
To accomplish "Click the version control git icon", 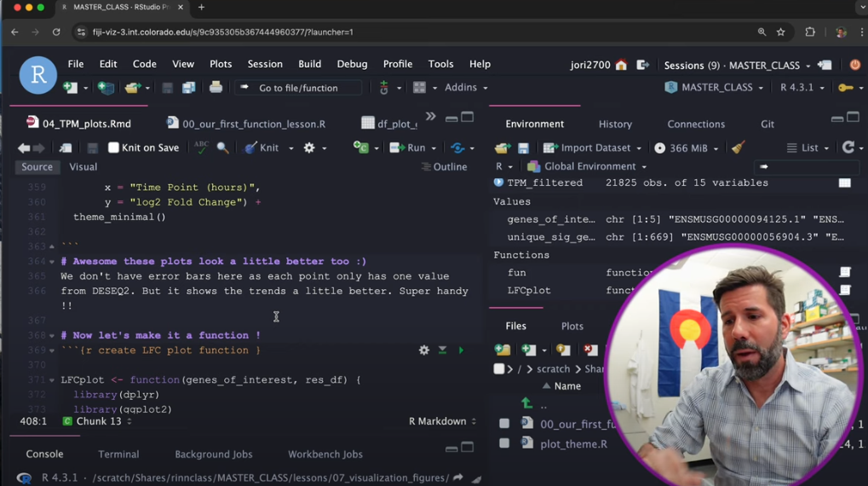I will (383, 88).
